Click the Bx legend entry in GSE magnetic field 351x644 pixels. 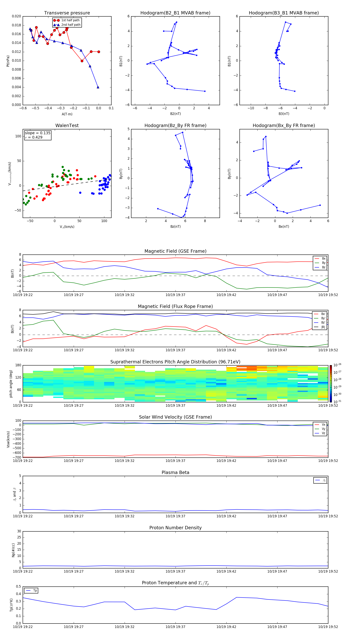click(320, 259)
